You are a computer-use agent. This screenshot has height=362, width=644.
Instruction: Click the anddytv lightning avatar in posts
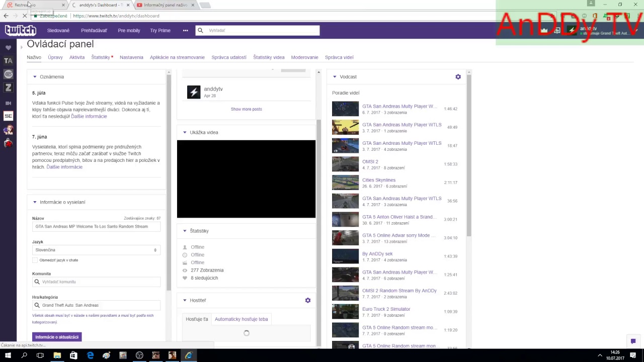point(194,92)
